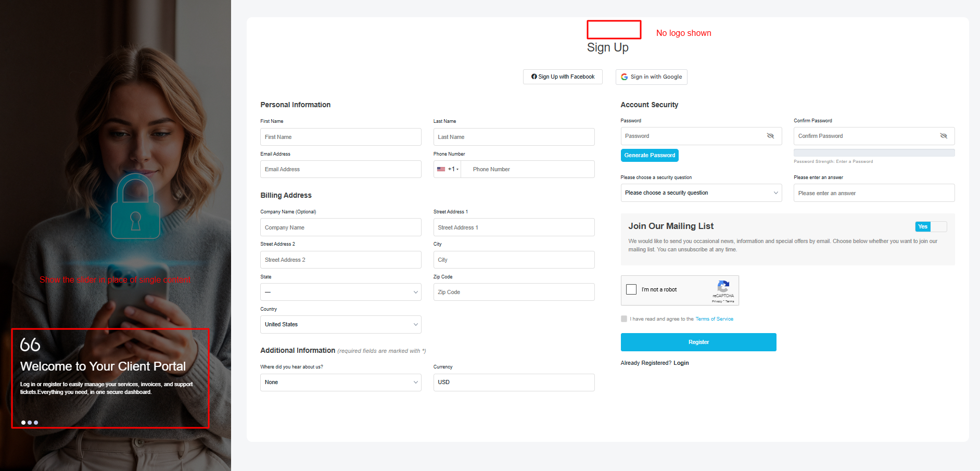The width and height of the screenshot is (980, 471).
Task: Click into the First Name field
Action: (x=340, y=137)
